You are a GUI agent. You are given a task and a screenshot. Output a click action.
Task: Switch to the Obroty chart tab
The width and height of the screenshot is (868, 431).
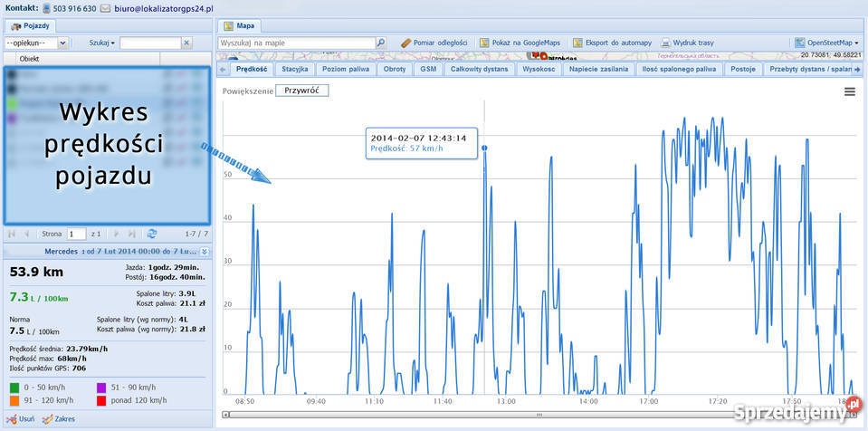pos(394,69)
